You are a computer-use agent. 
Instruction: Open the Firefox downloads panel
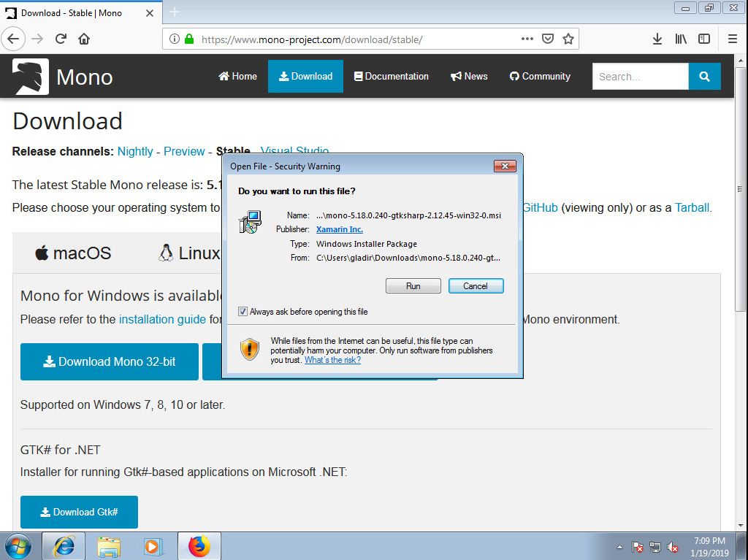pos(657,39)
